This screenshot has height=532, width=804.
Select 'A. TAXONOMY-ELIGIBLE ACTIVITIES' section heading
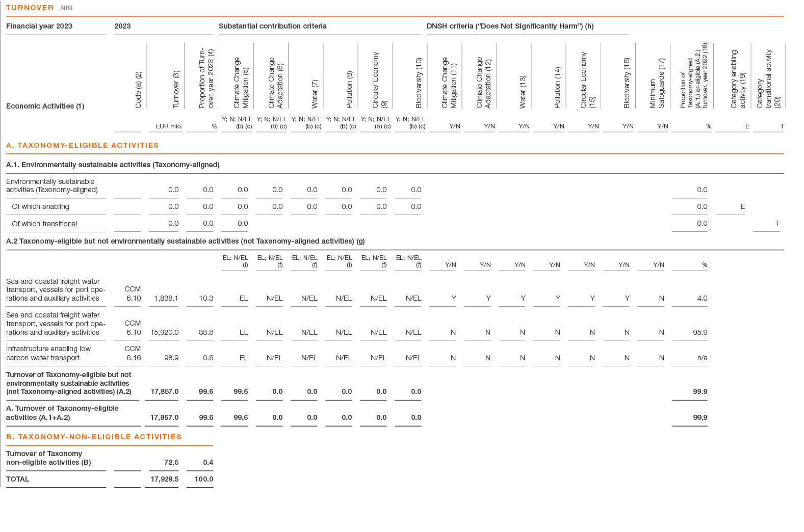click(82, 145)
